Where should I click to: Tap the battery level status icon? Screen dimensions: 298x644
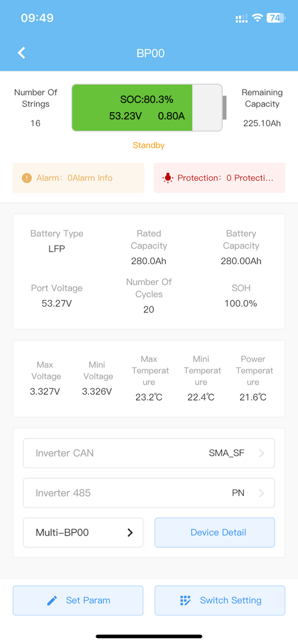(x=275, y=18)
